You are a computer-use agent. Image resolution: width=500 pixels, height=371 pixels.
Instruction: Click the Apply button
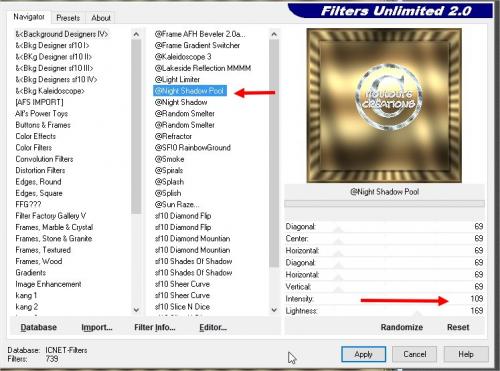click(x=363, y=354)
